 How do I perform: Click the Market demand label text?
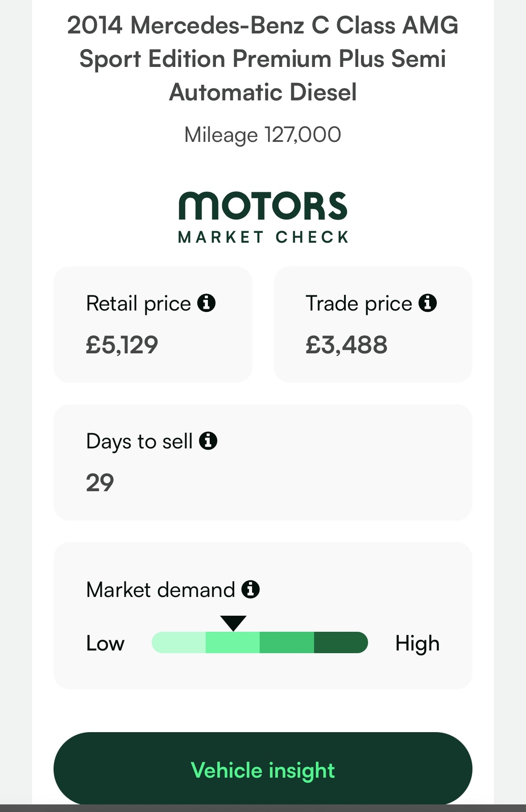pos(161,590)
